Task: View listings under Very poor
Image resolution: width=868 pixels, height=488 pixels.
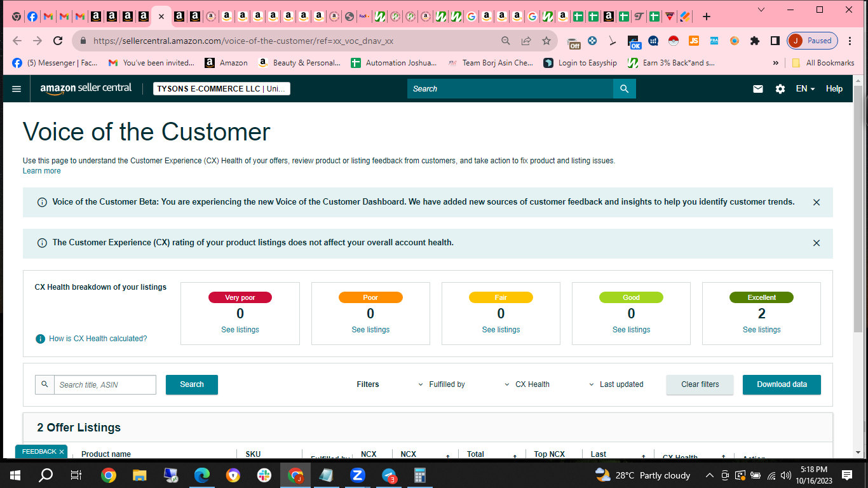Action: click(240, 330)
